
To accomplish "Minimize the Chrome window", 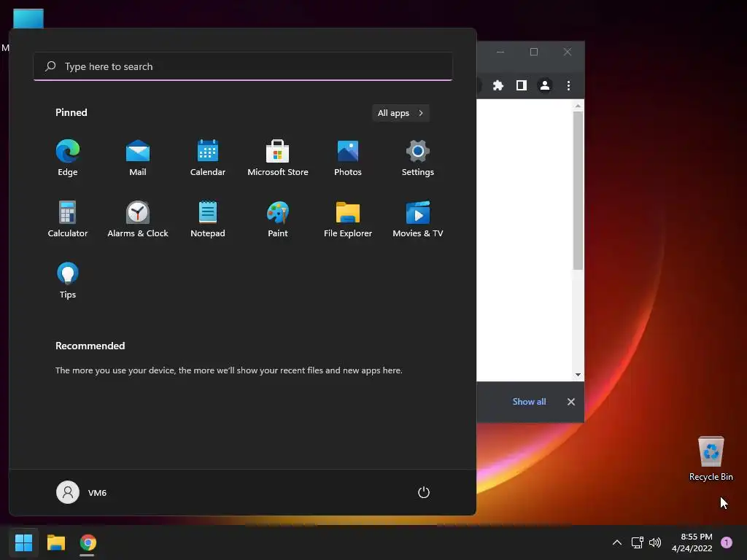I will pyautogui.click(x=500, y=52).
